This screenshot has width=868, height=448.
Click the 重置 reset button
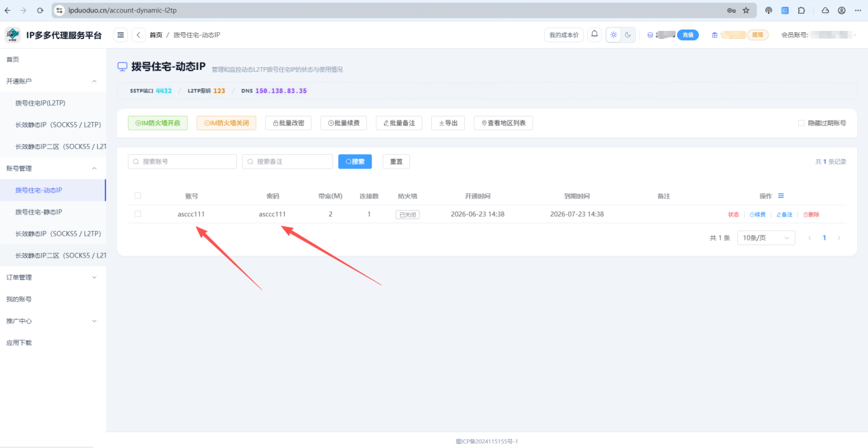pos(396,162)
